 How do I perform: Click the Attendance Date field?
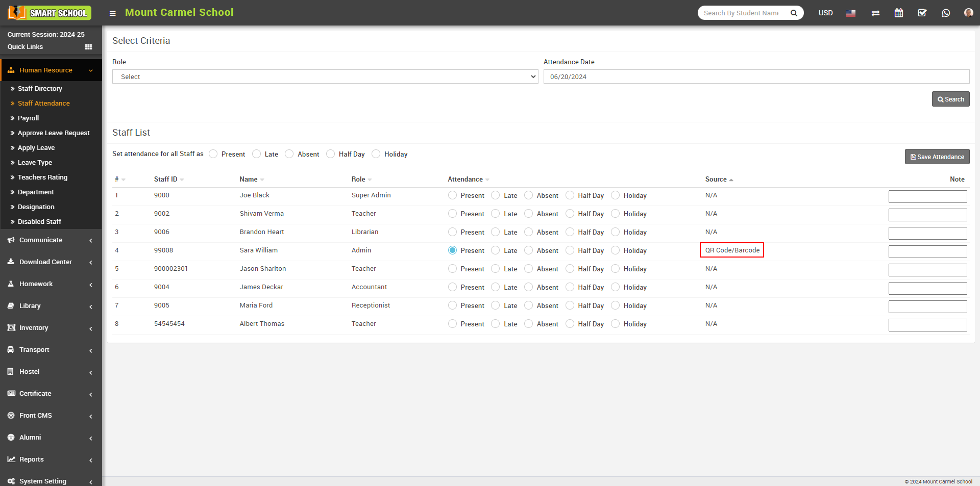pyautogui.click(x=756, y=76)
